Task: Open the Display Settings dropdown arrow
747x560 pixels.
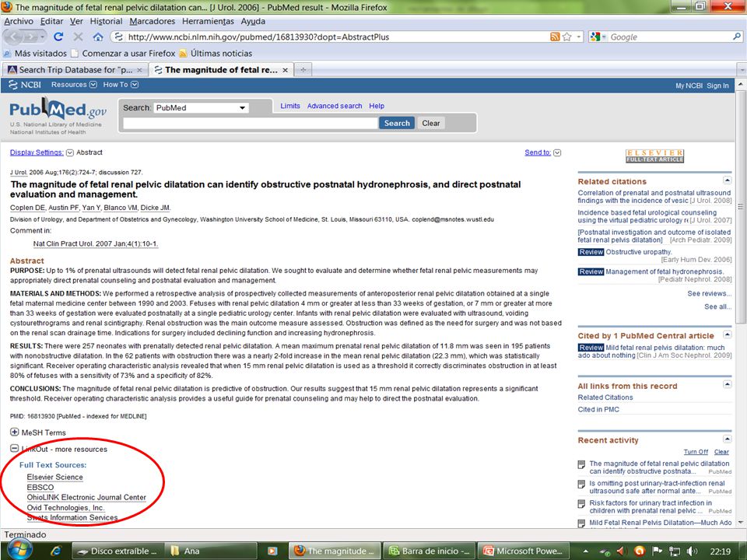Action: pos(70,153)
